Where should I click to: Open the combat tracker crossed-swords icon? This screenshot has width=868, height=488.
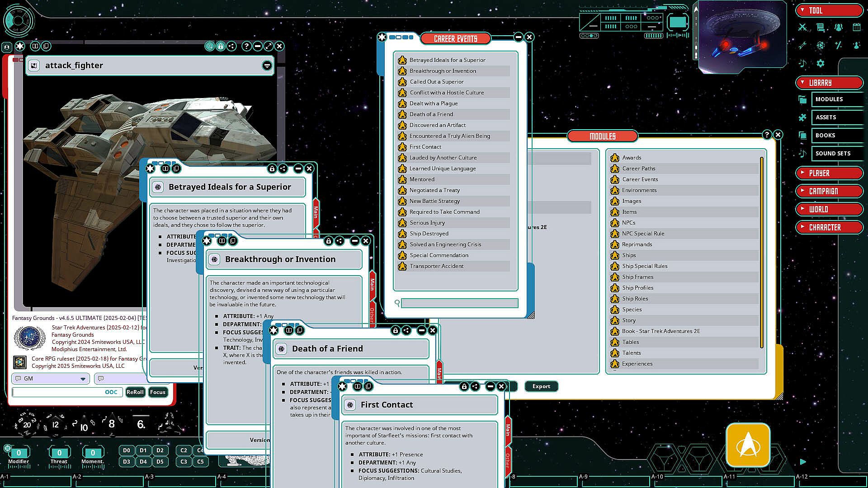coord(802,28)
